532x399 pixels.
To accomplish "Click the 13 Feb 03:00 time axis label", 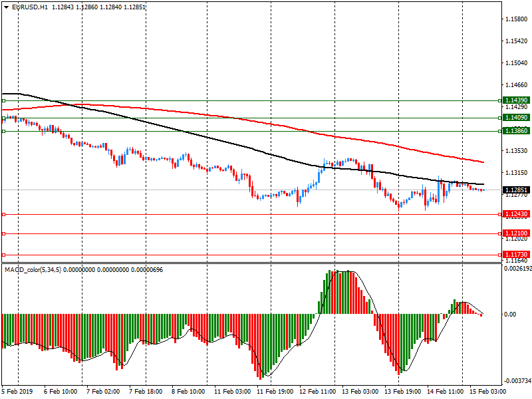I will coord(360,392).
